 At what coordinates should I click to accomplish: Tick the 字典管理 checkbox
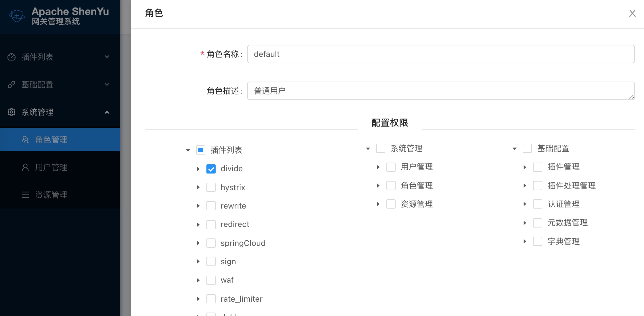coord(538,241)
